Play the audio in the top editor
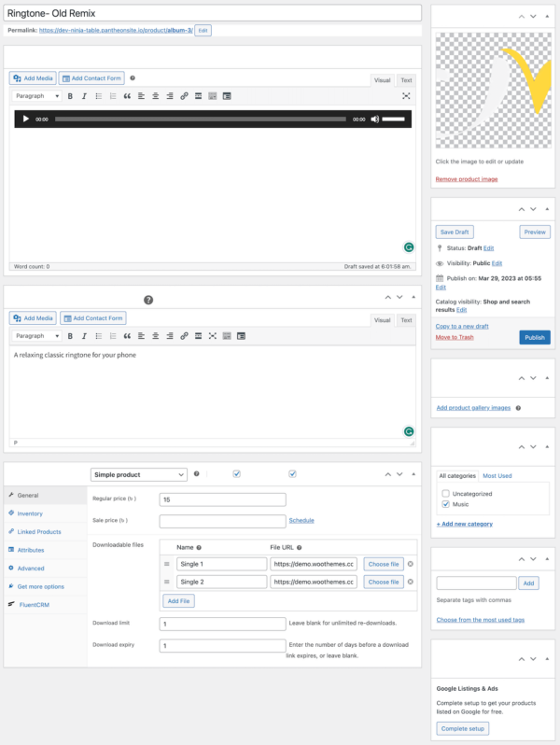This screenshot has width=560, height=745. click(26, 119)
